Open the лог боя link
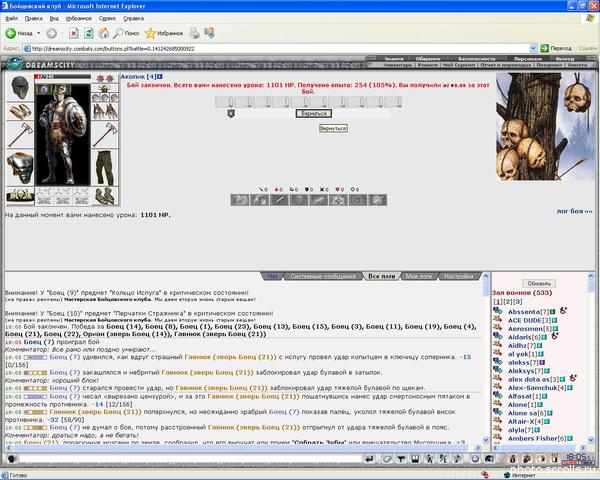The width and height of the screenshot is (600, 480). coord(574,211)
